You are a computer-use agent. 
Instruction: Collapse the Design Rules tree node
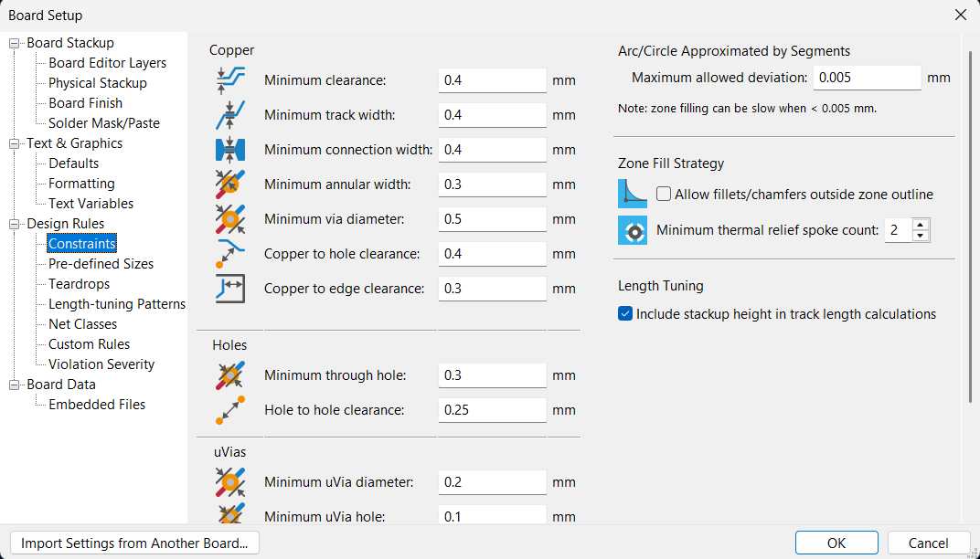15,224
